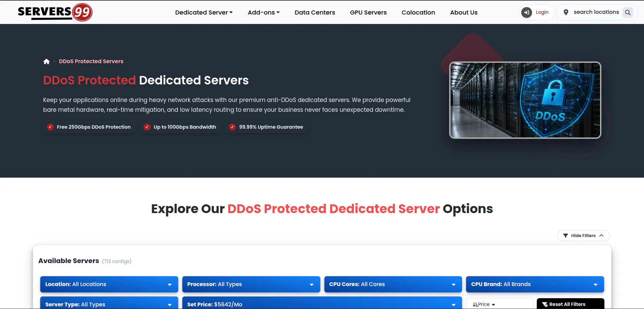The image size is (644, 309).
Task: Open the Add-ons menu
Action: click(263, 12)
